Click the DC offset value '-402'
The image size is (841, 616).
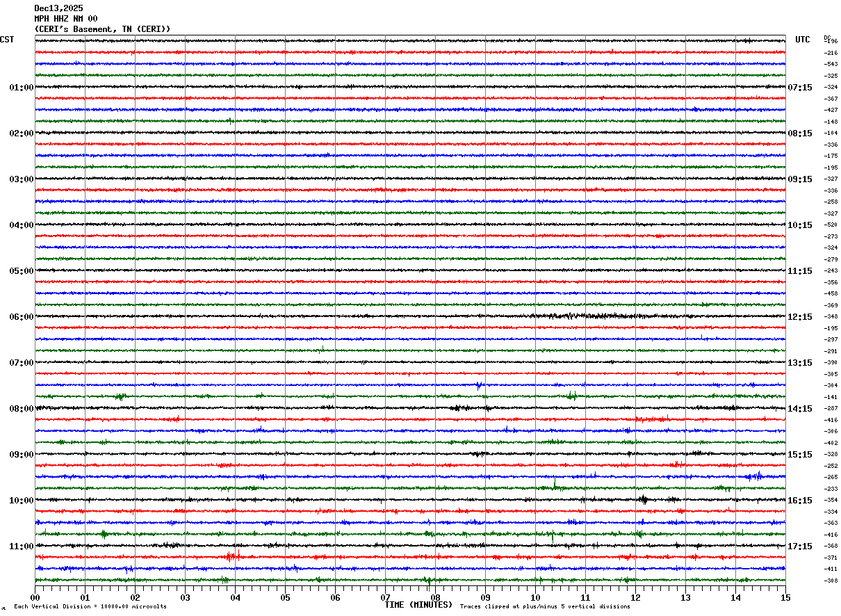(x=831, y=443)
